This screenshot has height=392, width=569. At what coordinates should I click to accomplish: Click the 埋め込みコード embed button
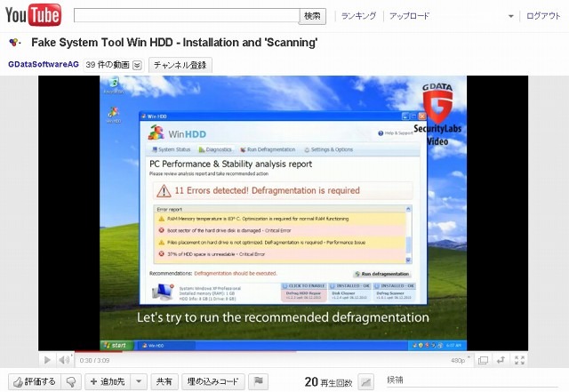(x=213, y=382)
